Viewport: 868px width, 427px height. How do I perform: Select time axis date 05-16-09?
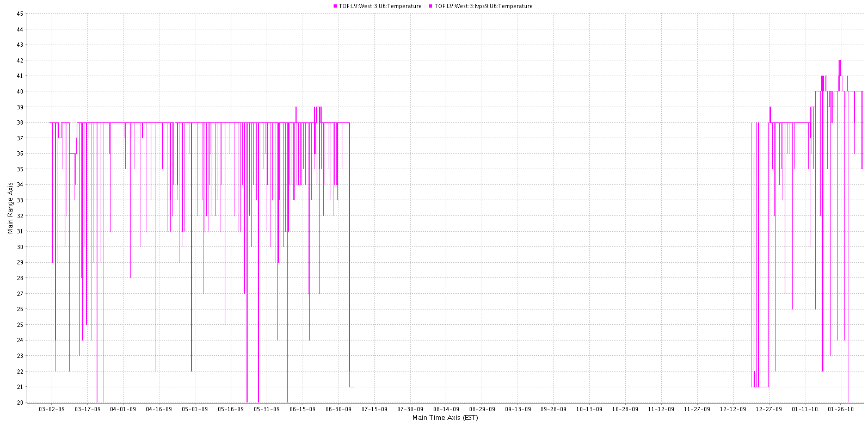231,410
